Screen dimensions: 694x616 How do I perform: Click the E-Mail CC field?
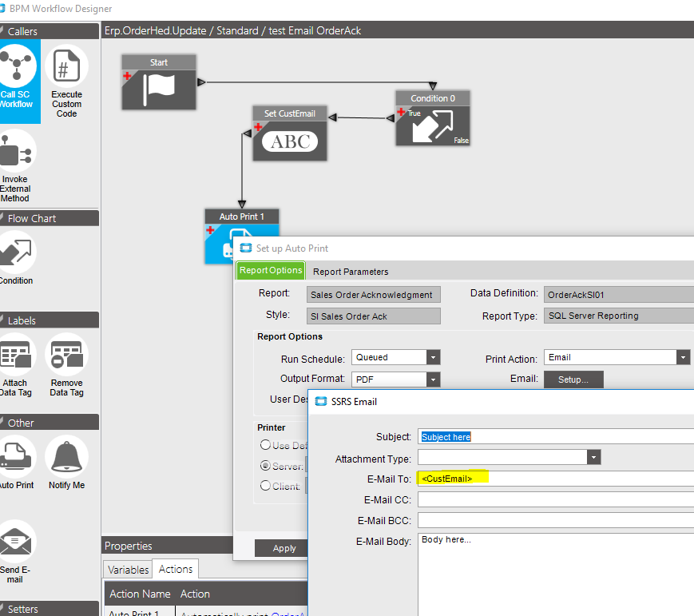point(556,499)
